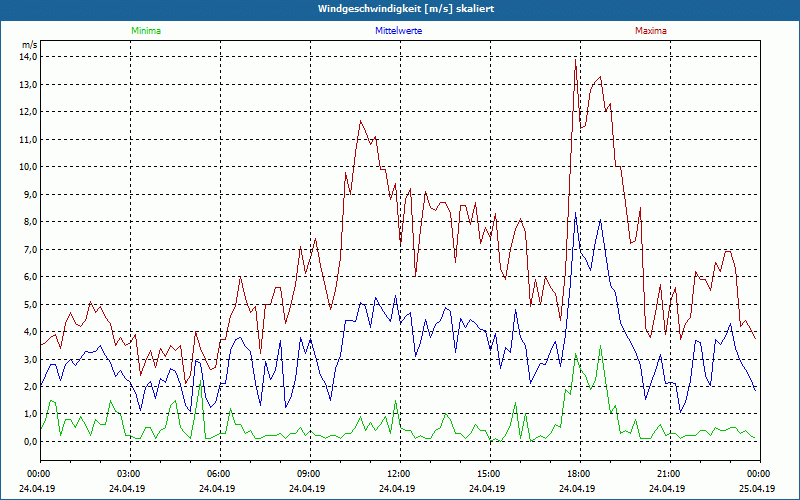Click the 10,0 y-axis value

[29, 167]
